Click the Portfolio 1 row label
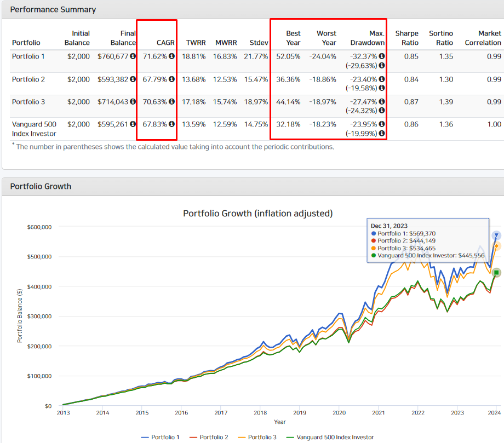Image resolution: width=504 pixels, height=443 pixels. coord(28,56)
